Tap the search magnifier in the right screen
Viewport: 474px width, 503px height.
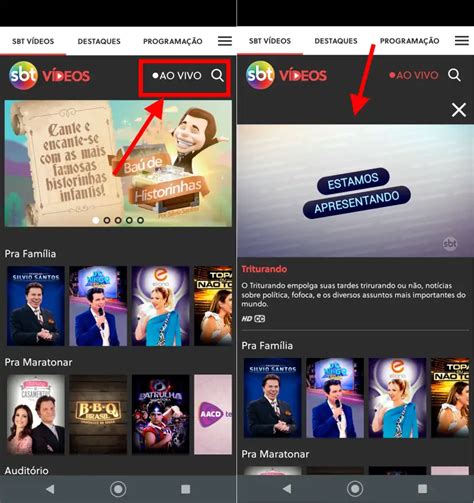point(454,75)
